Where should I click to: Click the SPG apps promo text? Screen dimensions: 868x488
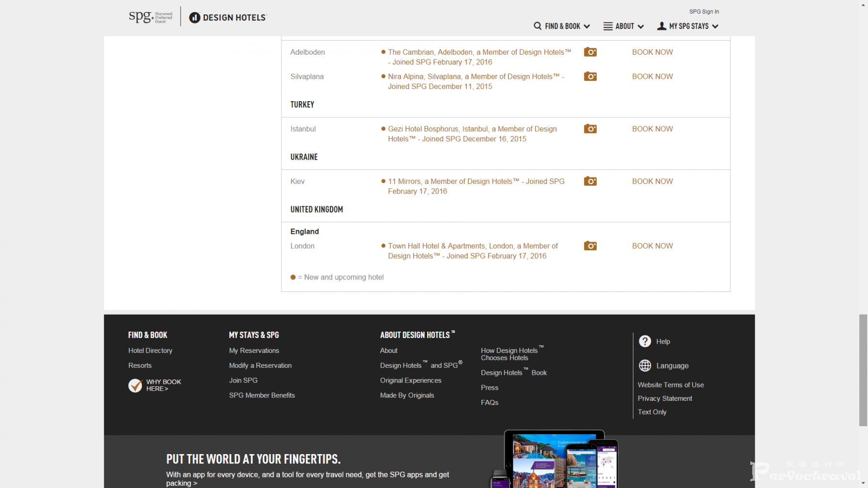[x=308, y=479]
